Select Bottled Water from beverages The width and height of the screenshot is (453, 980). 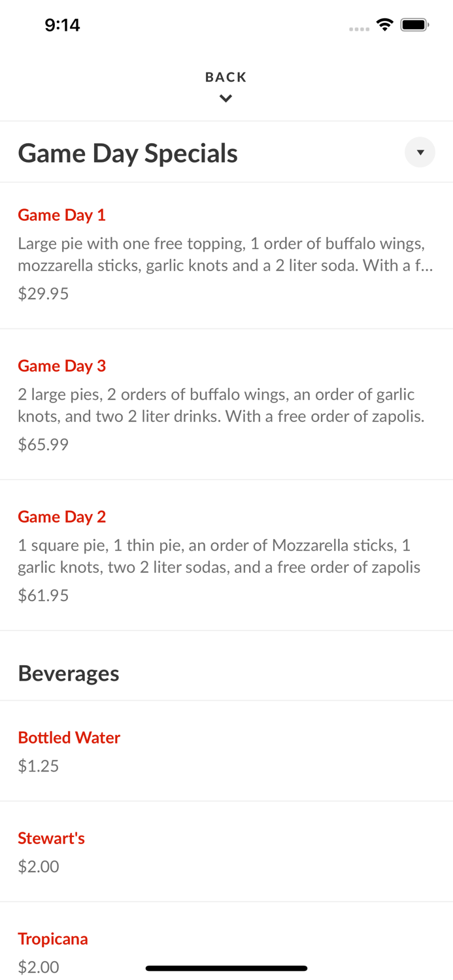[x=69, y=737]
